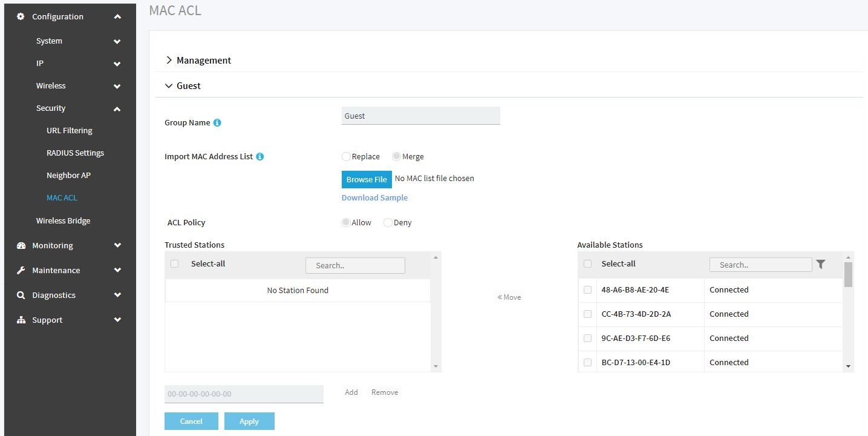
Task: Click the MAC address input field
Action: [x=244, y=394]
